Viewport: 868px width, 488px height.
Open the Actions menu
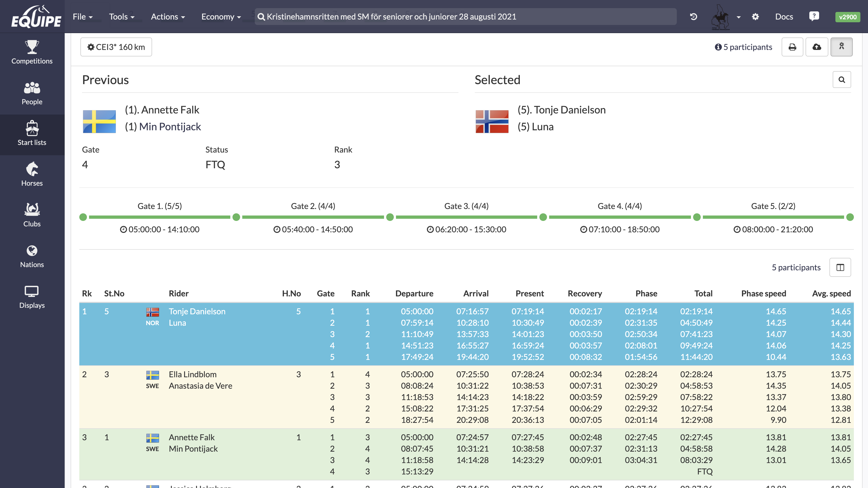coord(168,17)
